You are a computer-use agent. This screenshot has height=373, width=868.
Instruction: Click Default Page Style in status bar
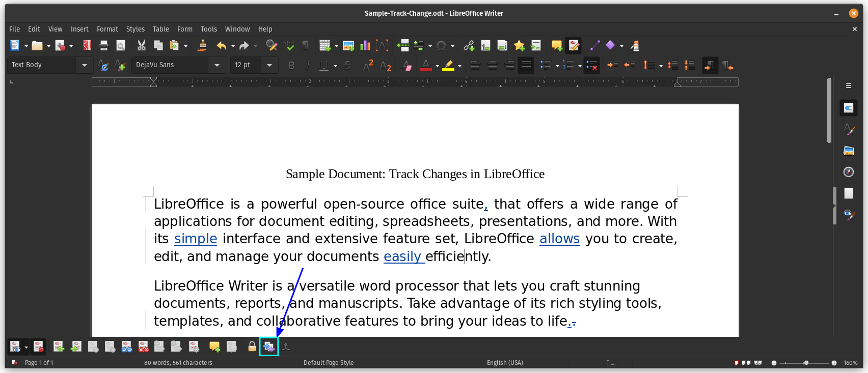329,363
